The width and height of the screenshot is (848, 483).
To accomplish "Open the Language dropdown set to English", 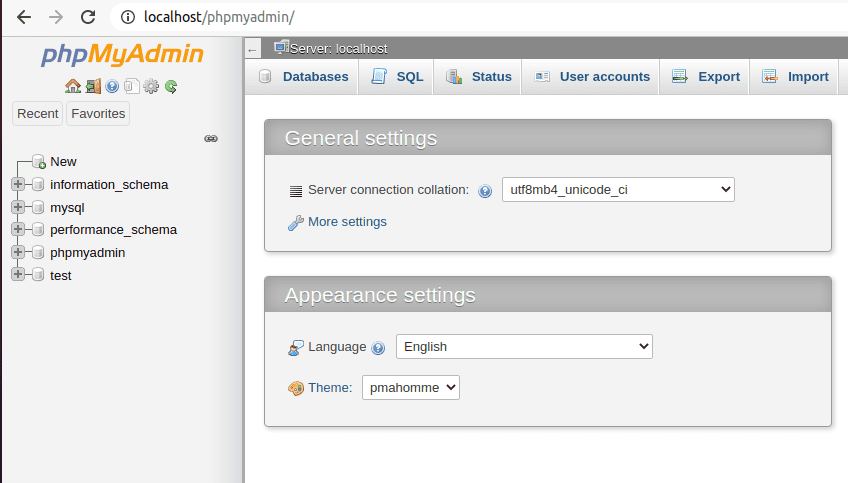I will click(524, 347).
